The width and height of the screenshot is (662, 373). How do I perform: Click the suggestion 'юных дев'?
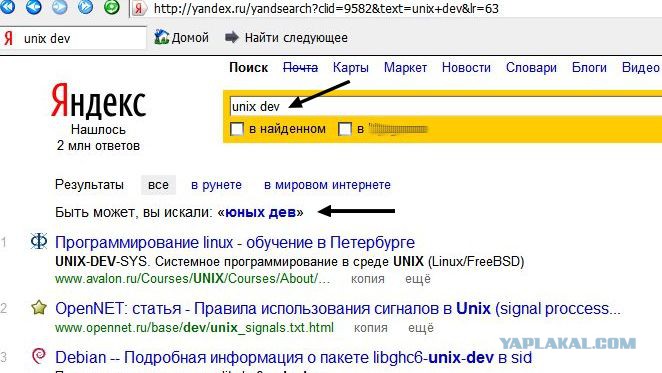coord(260,212)
